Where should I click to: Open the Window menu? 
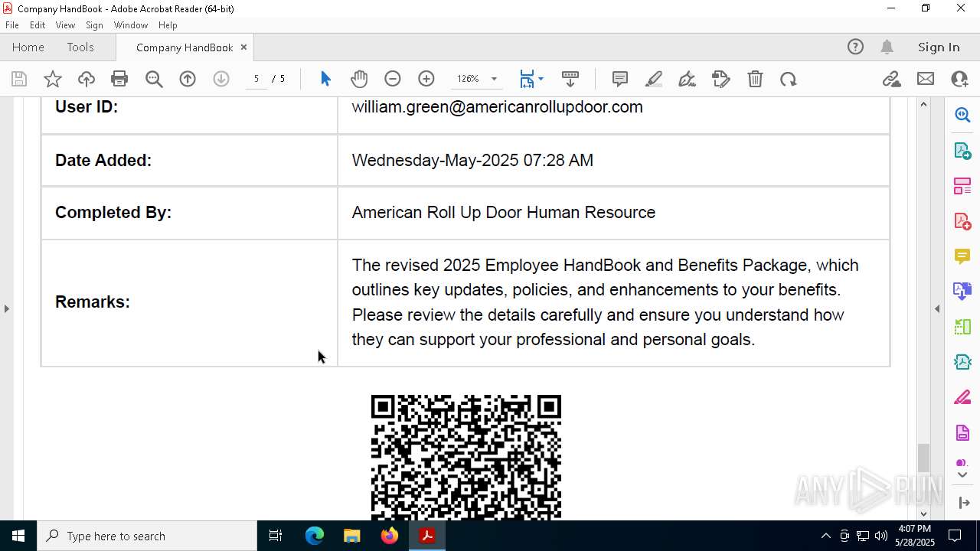[x=131, y=25]
